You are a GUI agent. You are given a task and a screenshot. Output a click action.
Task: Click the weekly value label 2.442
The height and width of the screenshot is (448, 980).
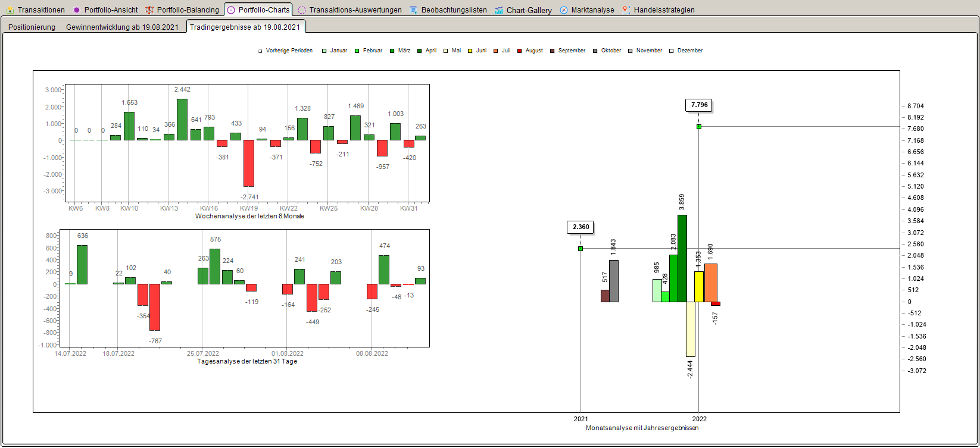pos(182,89)
